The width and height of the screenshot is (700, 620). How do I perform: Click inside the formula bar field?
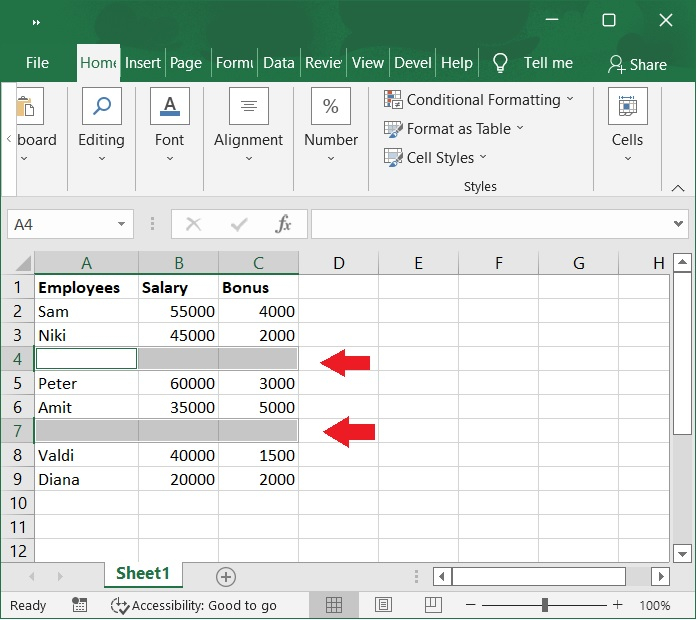pos(492,224)
